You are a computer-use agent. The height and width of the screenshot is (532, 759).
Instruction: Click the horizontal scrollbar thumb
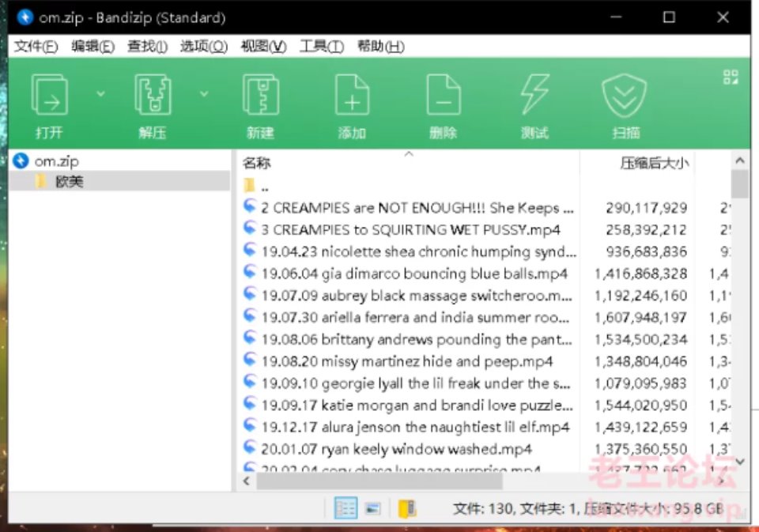379,481
